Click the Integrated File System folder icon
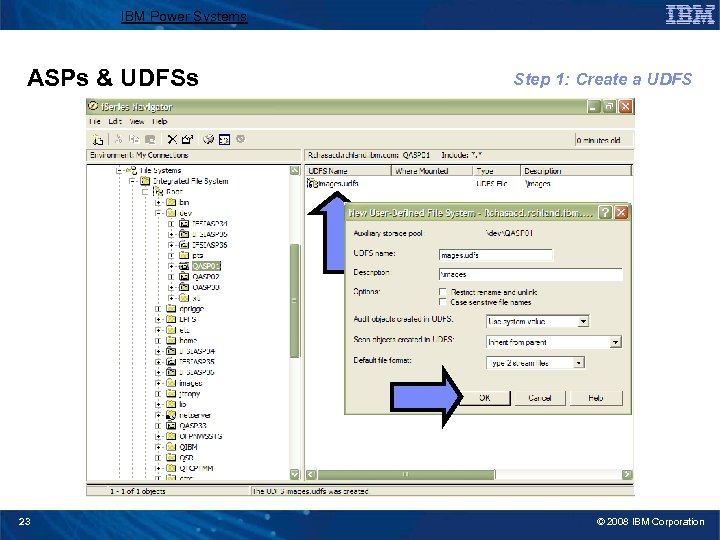 click(145, 181)
